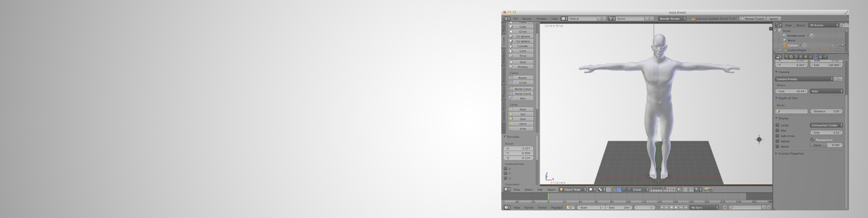Add a Sun lamp

522,114
